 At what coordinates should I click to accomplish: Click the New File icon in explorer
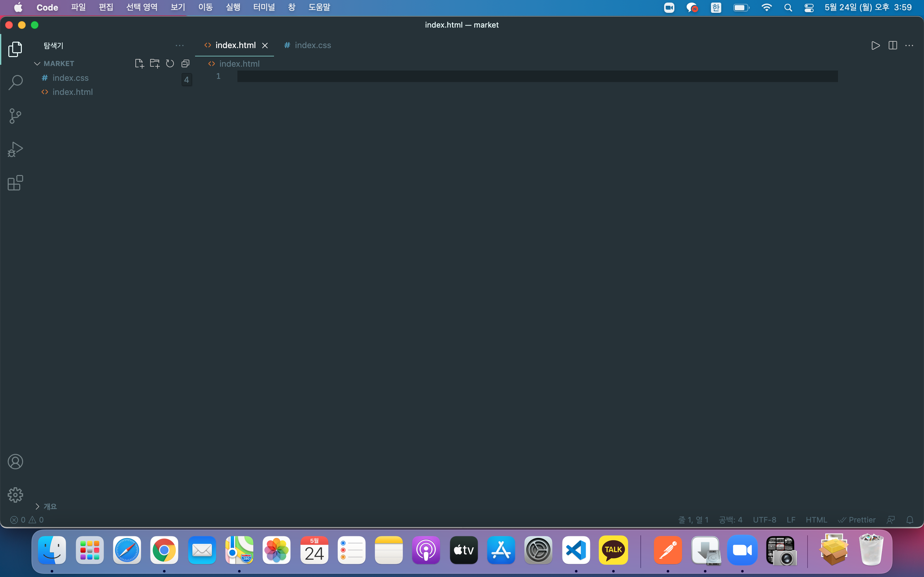click(139, 63)
